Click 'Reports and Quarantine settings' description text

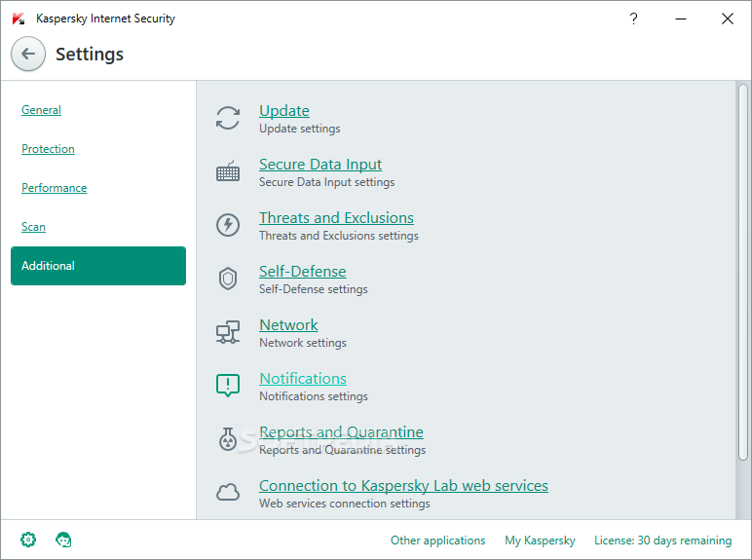(343, 450)
